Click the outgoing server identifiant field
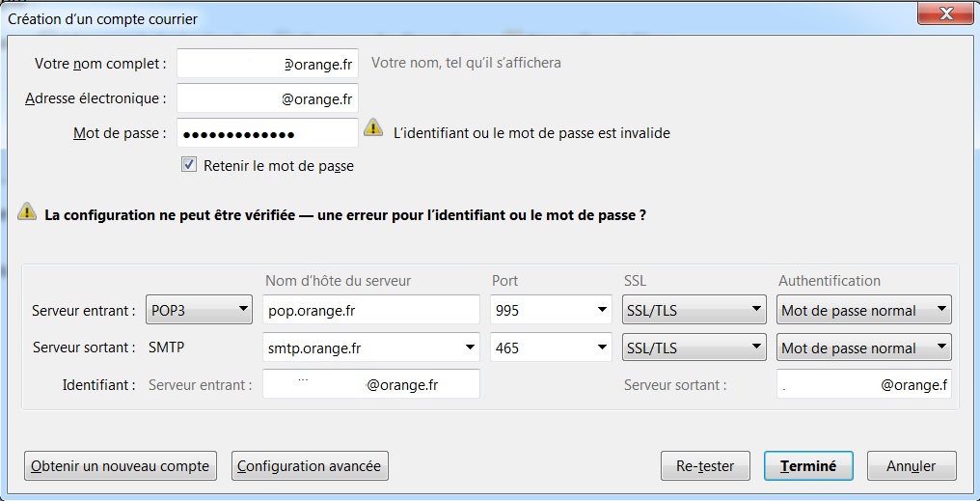The width and height of the screenshot is (980, 501). coord(863,384)
